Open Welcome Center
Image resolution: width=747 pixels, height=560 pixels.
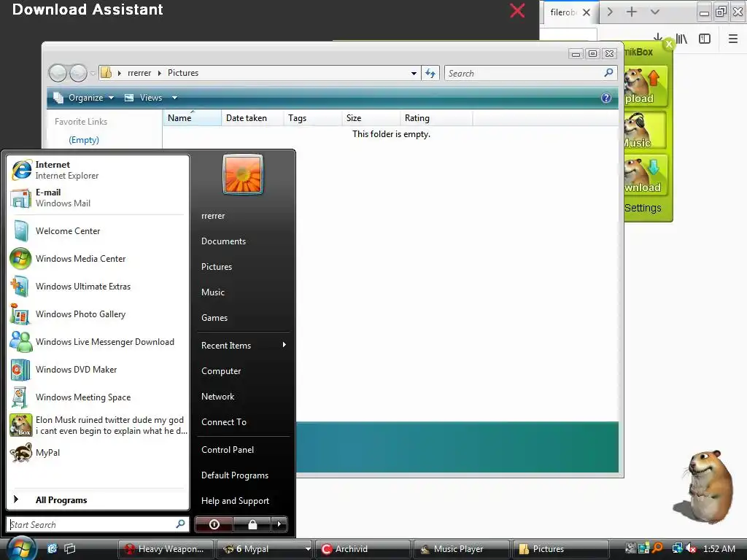coord(98,231)
